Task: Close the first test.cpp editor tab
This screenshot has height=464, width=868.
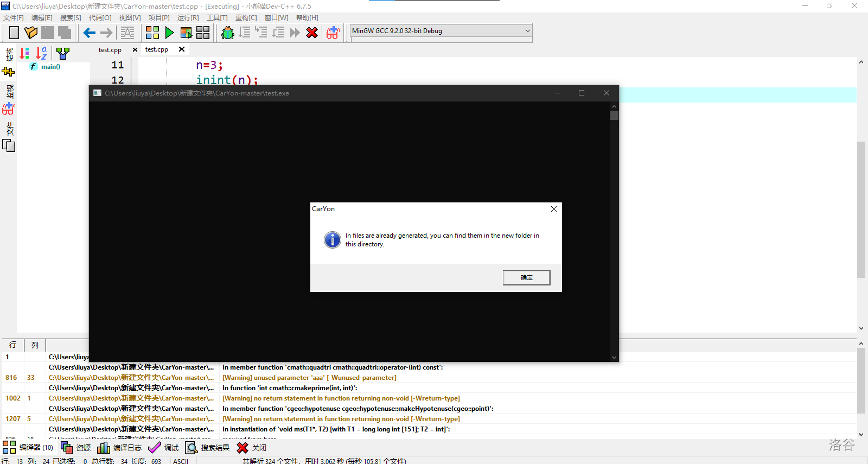Action: [x=135, y=50]
